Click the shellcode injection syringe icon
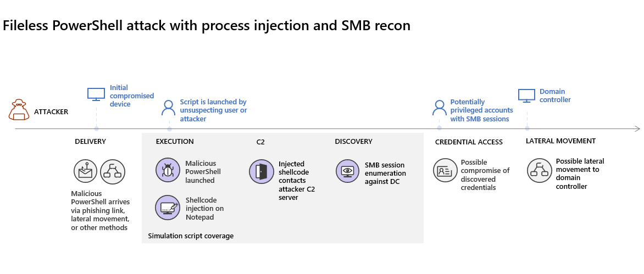 coord(167,207)
